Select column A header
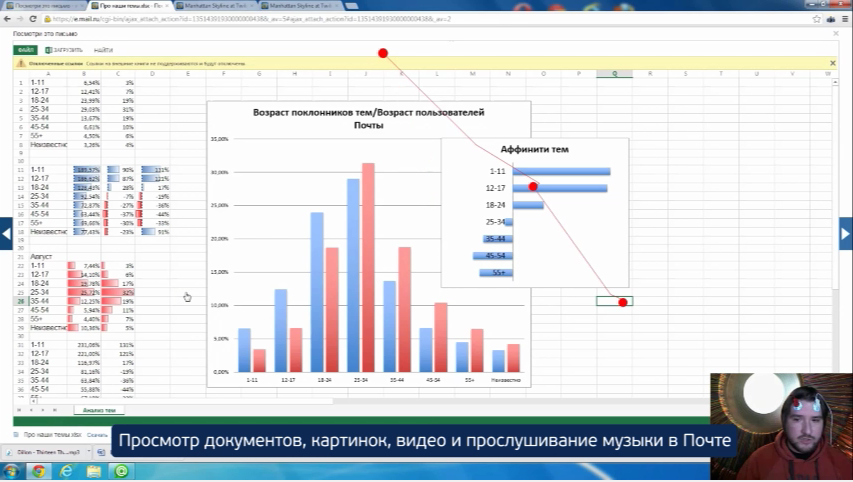The image size is (853, 482). pyautogui.click(x=48, y=73)
